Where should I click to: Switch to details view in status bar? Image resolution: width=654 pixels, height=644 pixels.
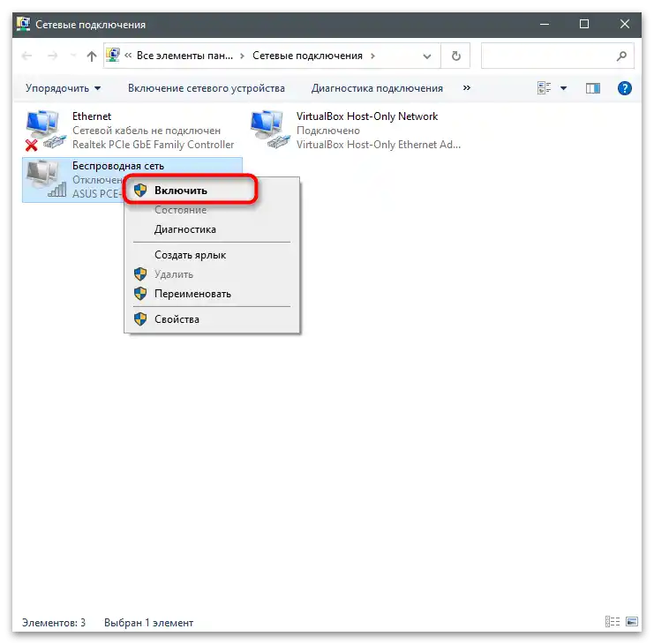(613, 622)
